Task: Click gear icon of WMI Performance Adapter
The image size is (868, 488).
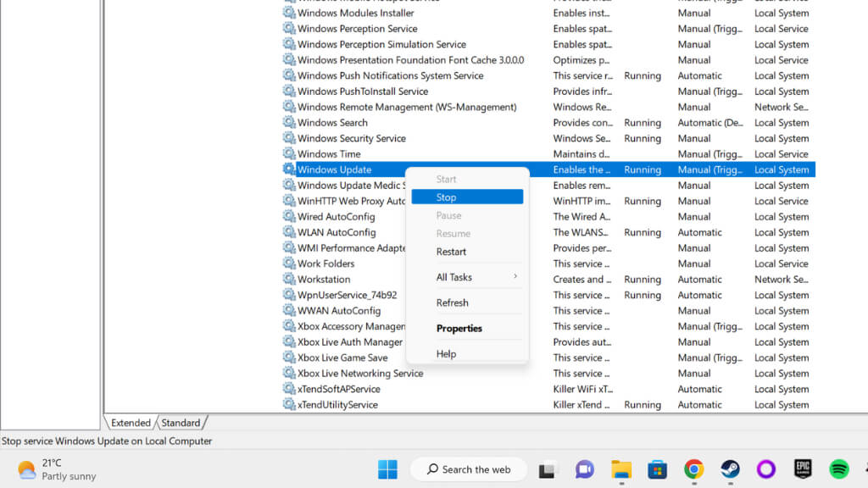Action: click(289, 247)
